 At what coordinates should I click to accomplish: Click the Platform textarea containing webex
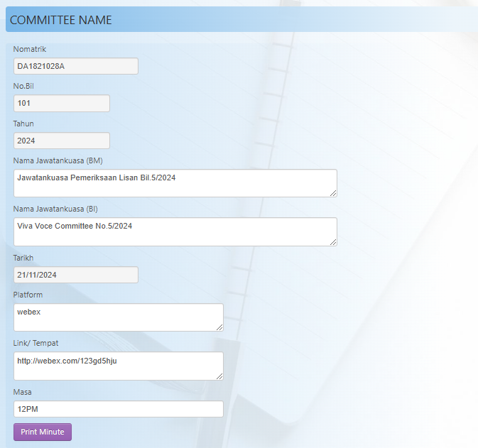point(118,317)
